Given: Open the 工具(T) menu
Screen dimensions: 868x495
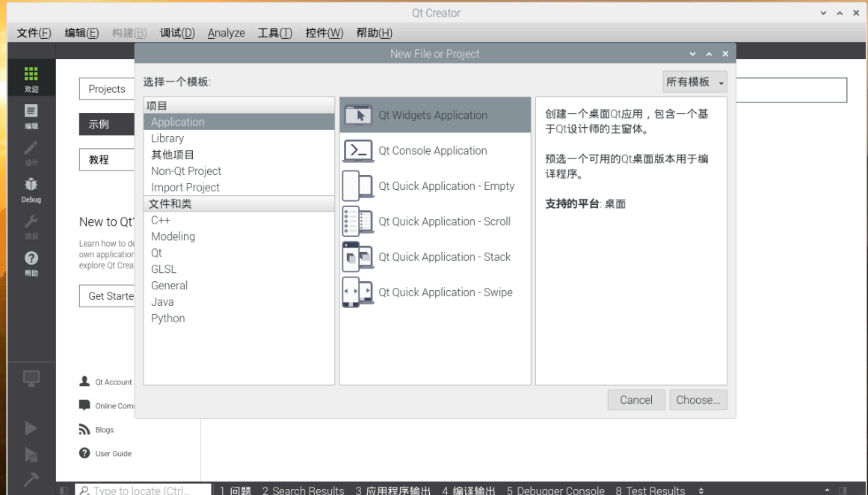Looking at the screenshot, I should (x=274, y=33).
